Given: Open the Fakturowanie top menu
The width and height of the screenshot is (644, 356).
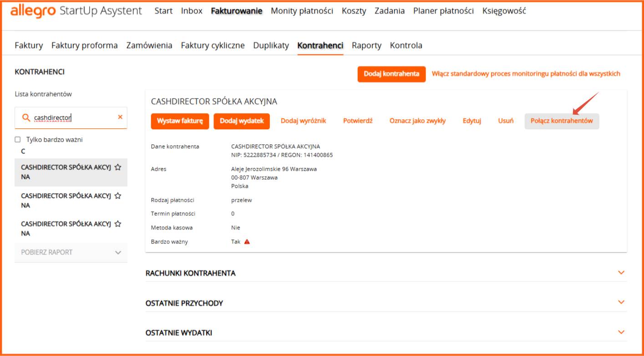Looking at the screenshot, I should click(237, 11).
